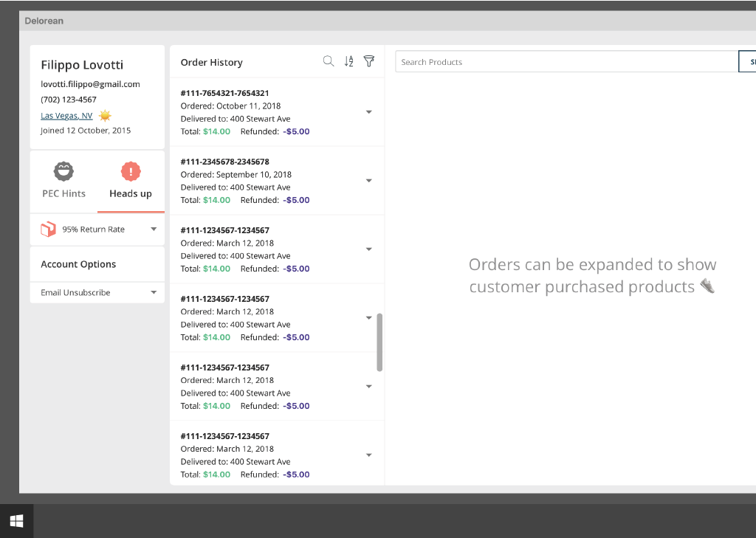Screen dimensions: 756x538
Task: Open the Windows Start menu
Action: point(16,521)
